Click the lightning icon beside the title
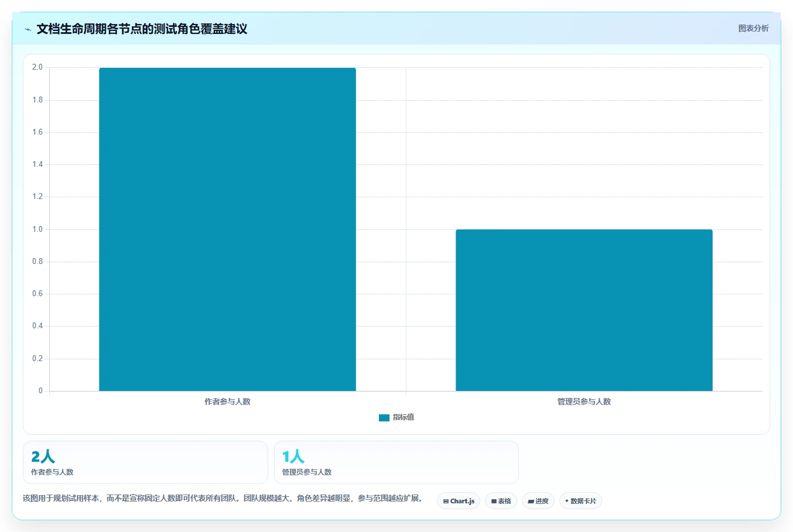 coord(28,29)
